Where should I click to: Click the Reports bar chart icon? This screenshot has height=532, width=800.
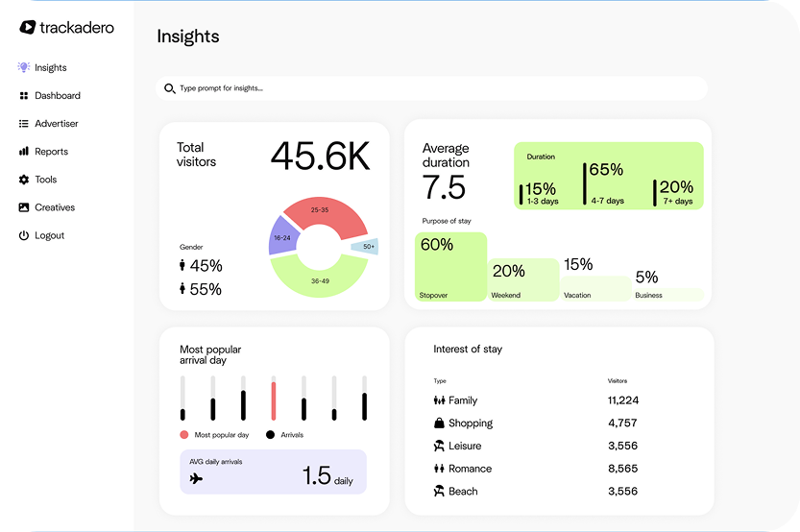pyautogui.click(x=24, y=152)
